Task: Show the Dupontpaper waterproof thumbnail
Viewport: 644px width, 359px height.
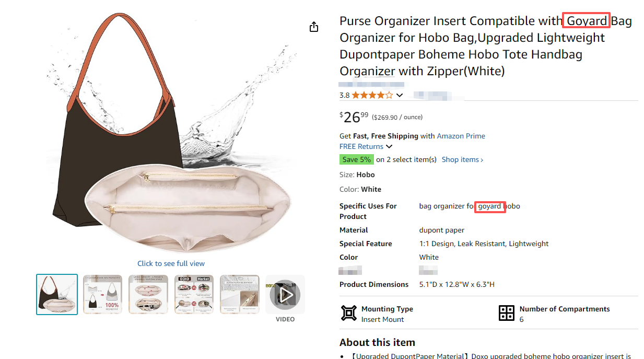Action: click(x=239, y=294)
